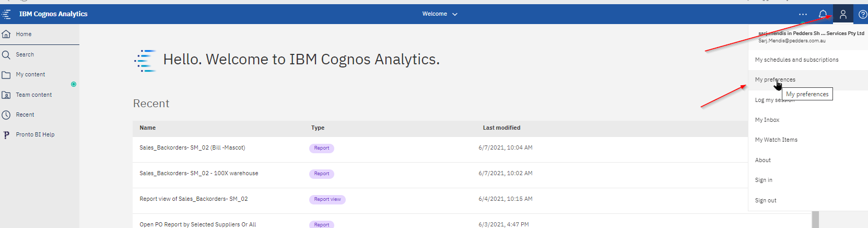Image resolution: width=868 pixels, height=228 pixels.
Task: Expand the Welcome dropdown in header
Action: point(440,14)
